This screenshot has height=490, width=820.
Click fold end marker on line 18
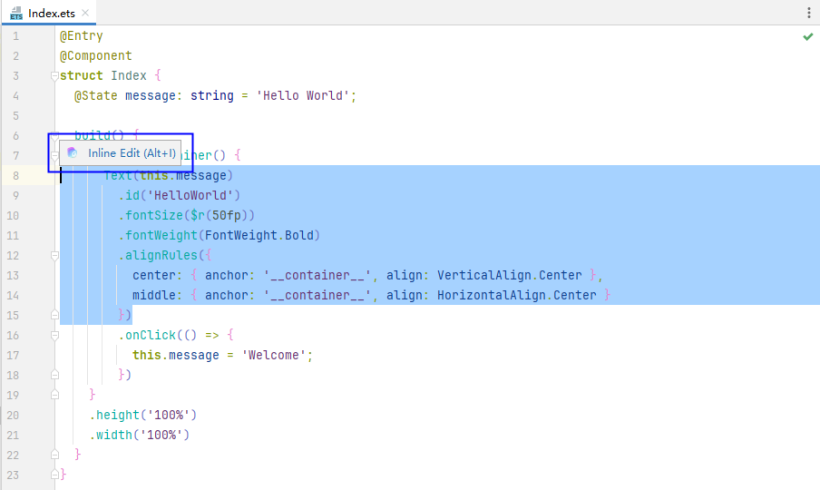(x=53, y=375)
